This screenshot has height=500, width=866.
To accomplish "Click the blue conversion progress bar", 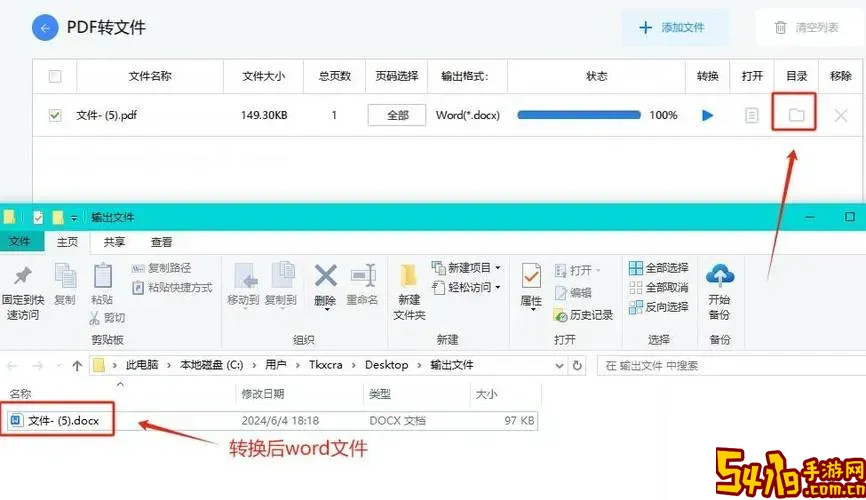I will coord(579,115).
